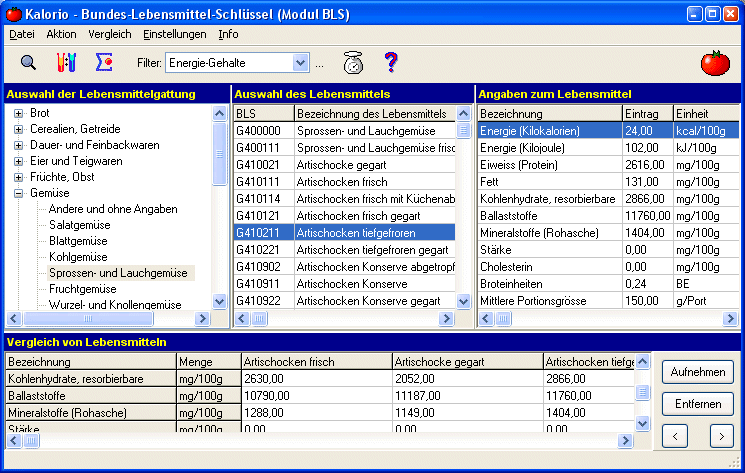Open the Aktion menu

61,34
